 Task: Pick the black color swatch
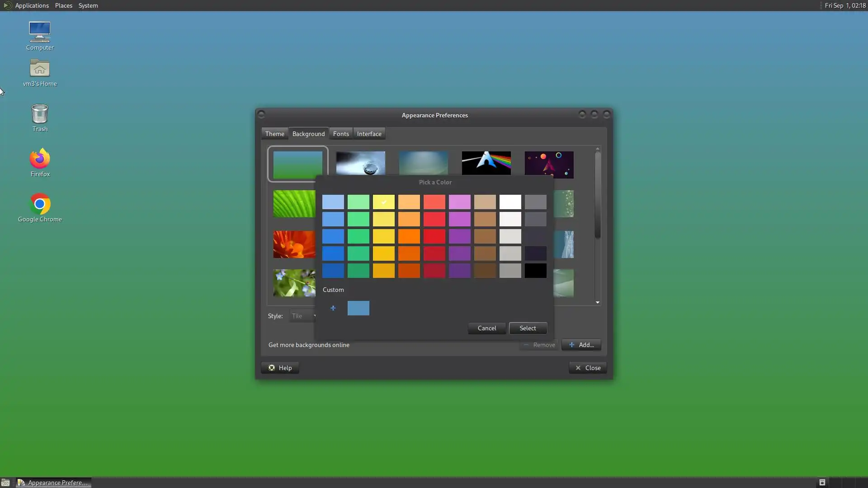tap(536, 271)
